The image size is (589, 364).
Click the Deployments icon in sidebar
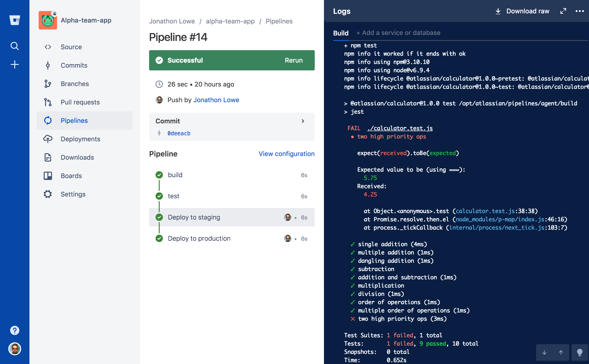[x=48, y=139]
